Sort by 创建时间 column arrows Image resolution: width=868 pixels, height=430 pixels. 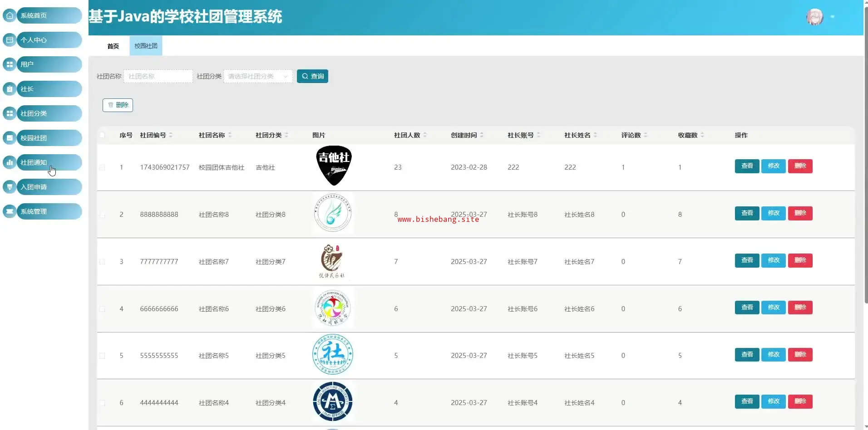[x=482, y=135]
